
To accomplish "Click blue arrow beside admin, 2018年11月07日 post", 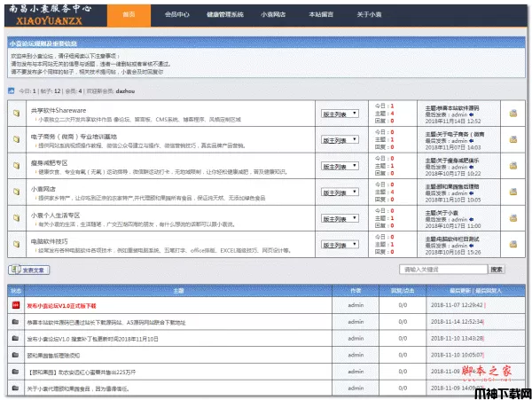I will tap(472, 141).
